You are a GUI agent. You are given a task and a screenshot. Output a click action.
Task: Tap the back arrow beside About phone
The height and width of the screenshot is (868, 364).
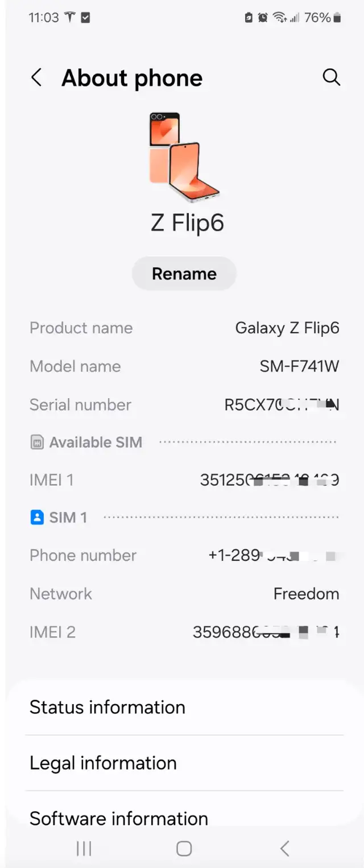[x=37, y=78]
